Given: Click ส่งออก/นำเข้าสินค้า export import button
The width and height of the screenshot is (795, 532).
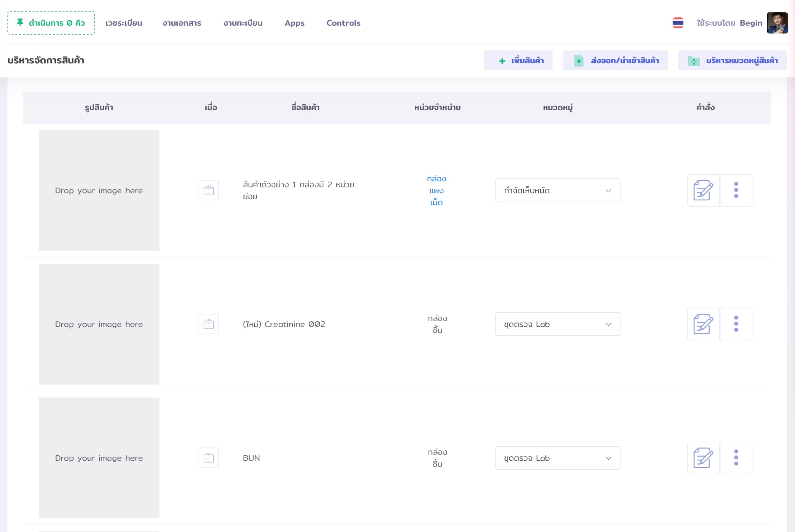Looking at the screenshot, I should click(x=615, y=60).
